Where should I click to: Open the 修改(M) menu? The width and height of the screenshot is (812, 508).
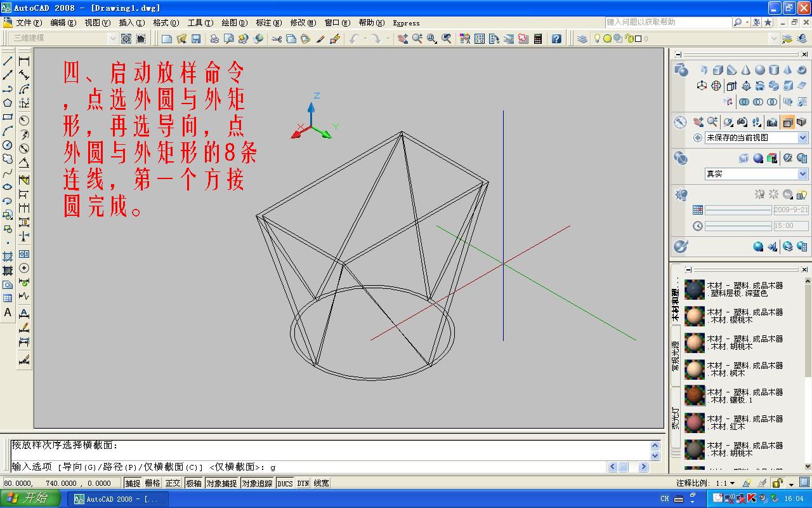(303, 23)
